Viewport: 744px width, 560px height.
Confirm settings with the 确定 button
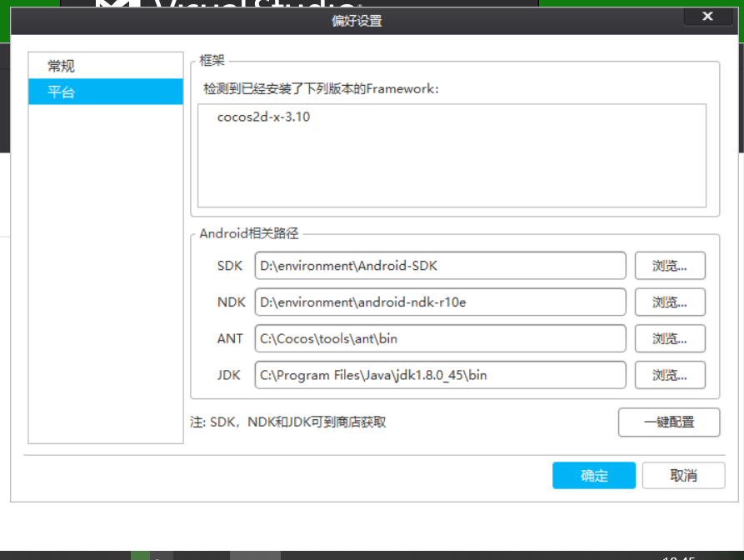point(594,476)
